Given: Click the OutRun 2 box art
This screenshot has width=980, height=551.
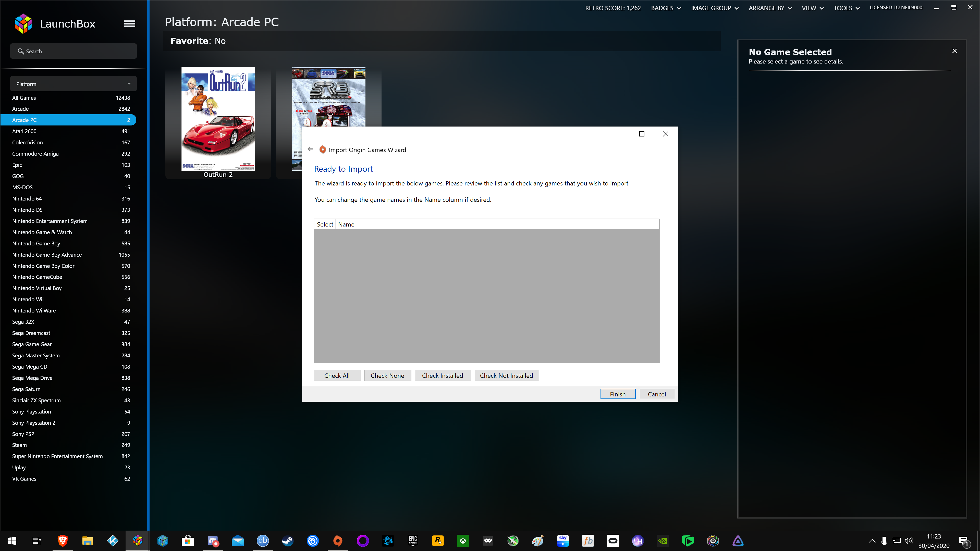Looking at the screenshot, I should (x=218, y=119).
